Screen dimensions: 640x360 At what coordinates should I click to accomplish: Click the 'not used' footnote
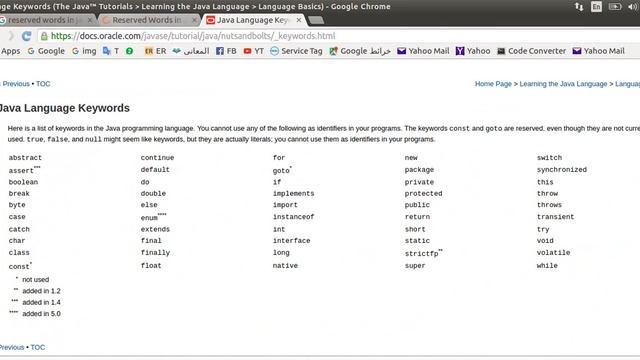click(x=36, y=280)
